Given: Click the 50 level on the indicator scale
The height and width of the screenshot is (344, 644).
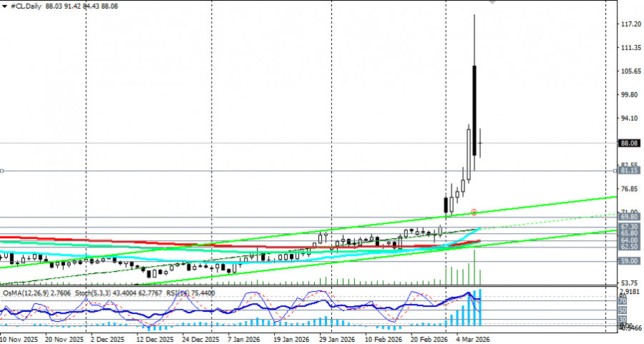Looking at the screenshot, I should pyautogui.click(x=623, y=310).
